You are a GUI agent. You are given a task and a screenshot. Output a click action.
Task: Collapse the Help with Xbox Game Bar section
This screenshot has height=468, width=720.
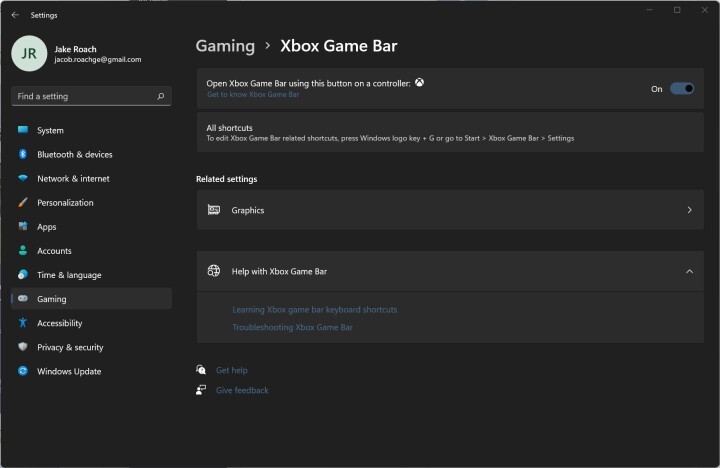[x=689, y=271]
